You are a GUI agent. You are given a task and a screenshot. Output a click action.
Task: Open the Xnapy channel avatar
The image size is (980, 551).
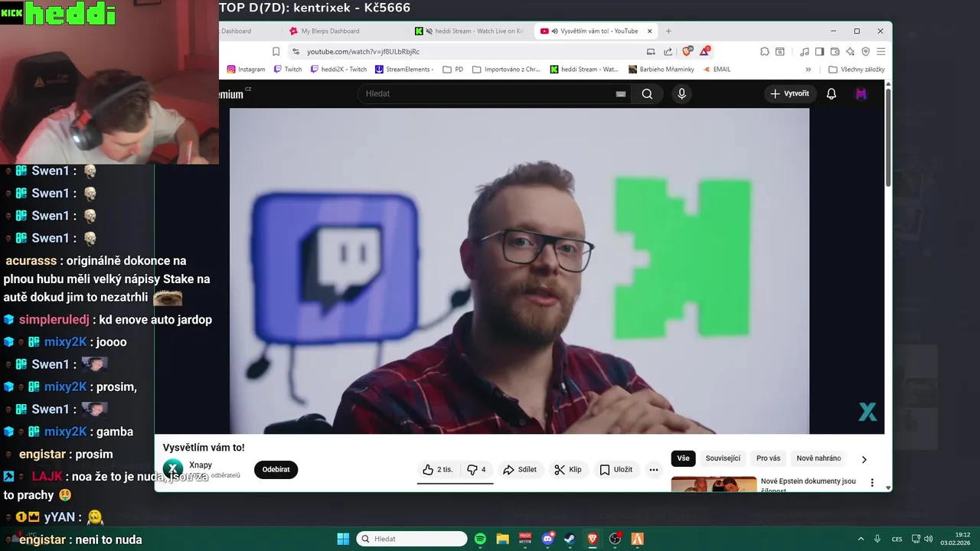[x=173, y=469]
